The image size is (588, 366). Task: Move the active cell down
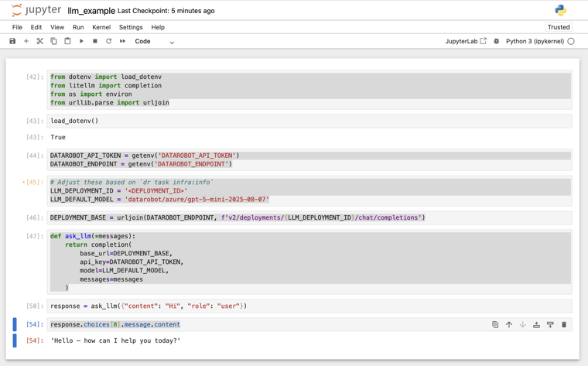[x=522, y=325]
